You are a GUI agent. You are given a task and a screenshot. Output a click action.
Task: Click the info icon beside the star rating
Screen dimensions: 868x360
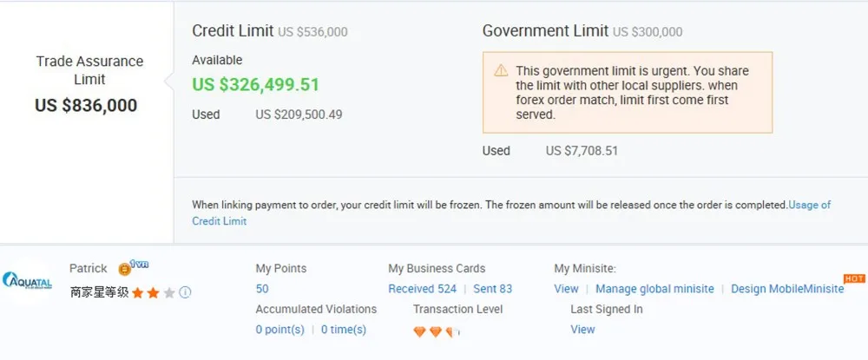[185, 292]
